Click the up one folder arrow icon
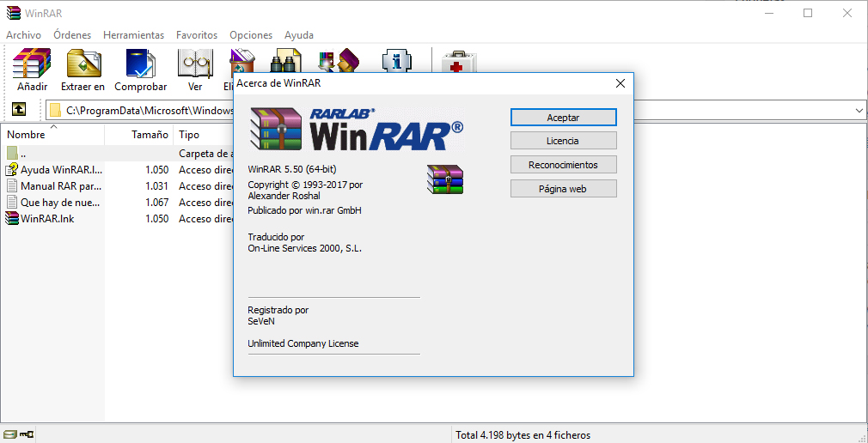This screenshot has height=443, width=868. [18, 110]
